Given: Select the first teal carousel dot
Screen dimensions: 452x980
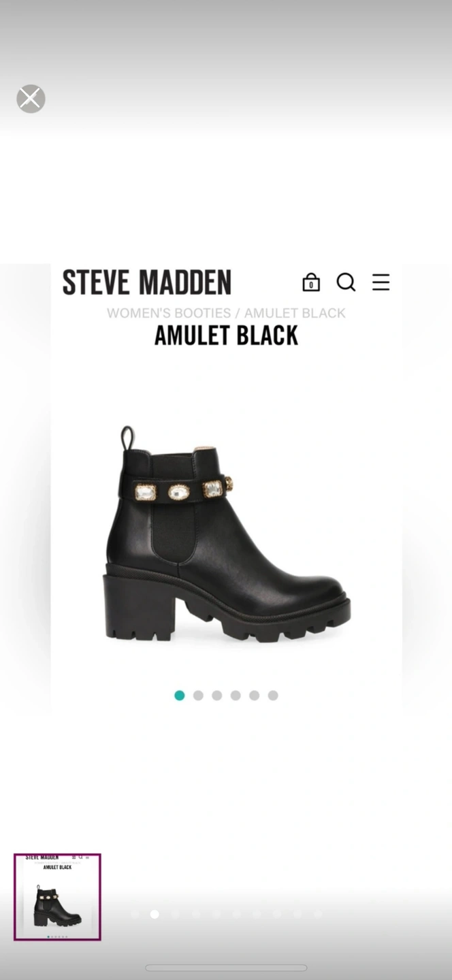Looking at the screenshot, I should [x=180, y=696].
